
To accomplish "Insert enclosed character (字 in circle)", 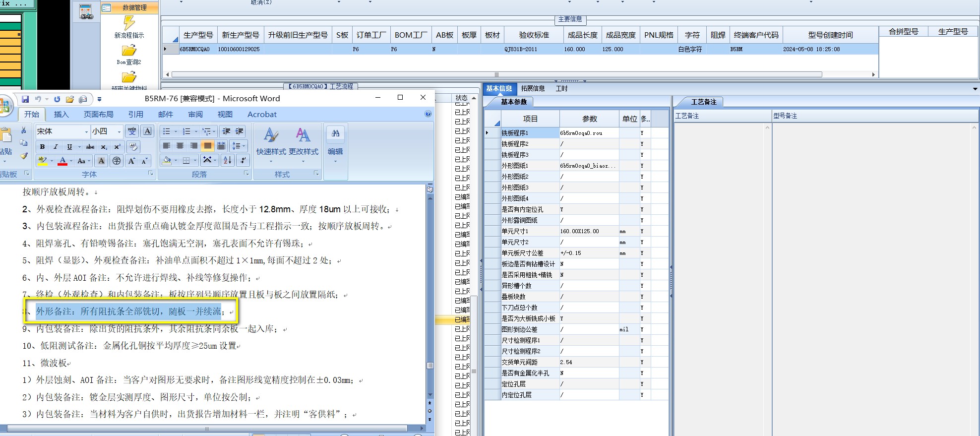I will [117, 161].
